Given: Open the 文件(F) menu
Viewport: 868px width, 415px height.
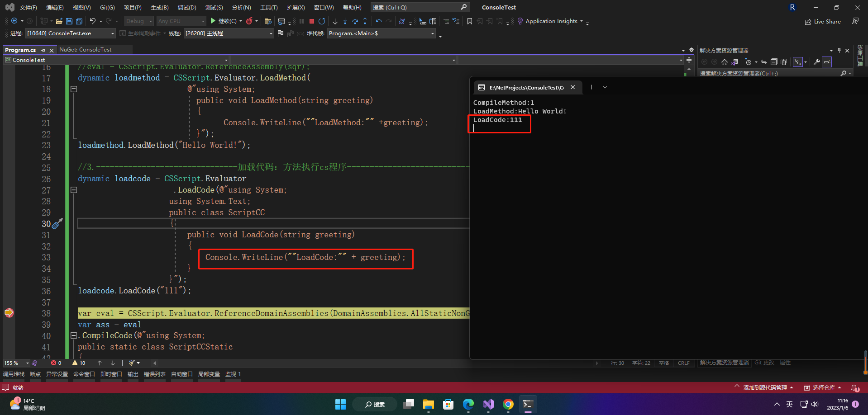Looking at the screenshot, I should click(28, 8).
